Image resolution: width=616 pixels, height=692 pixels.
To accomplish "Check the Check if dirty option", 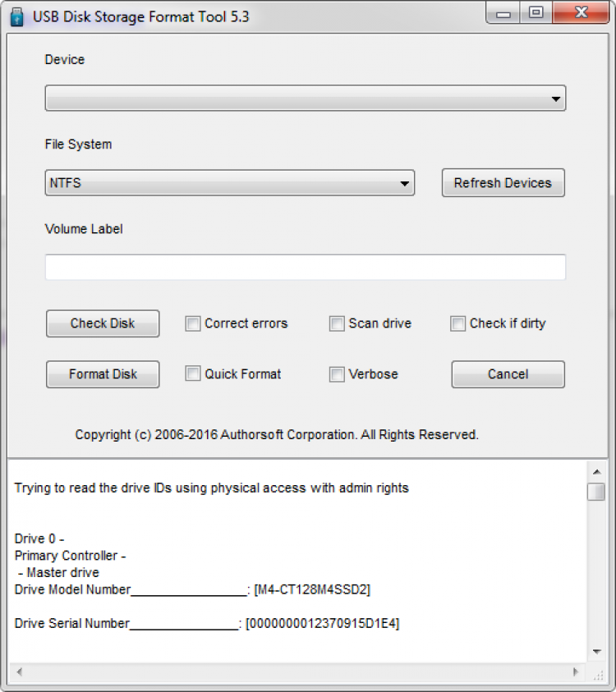I will (457, 323).
